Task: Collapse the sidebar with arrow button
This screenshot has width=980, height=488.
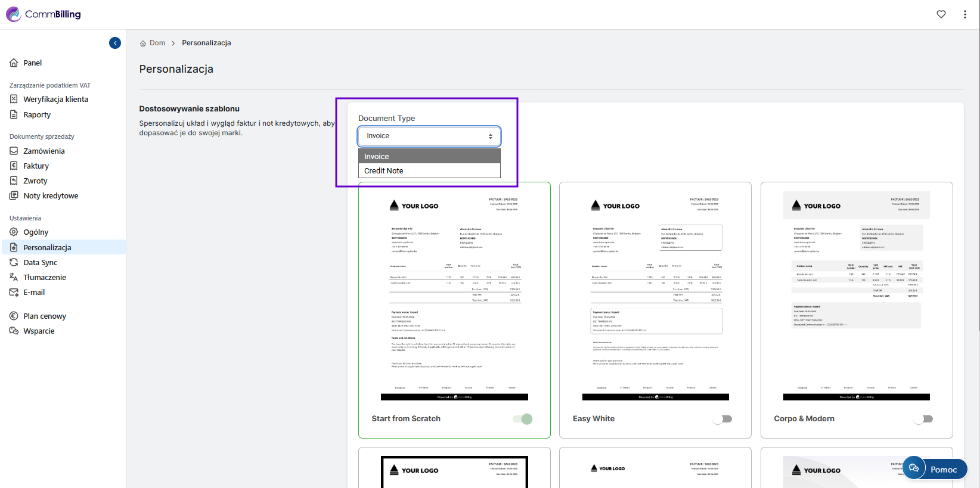Action: 115,43
